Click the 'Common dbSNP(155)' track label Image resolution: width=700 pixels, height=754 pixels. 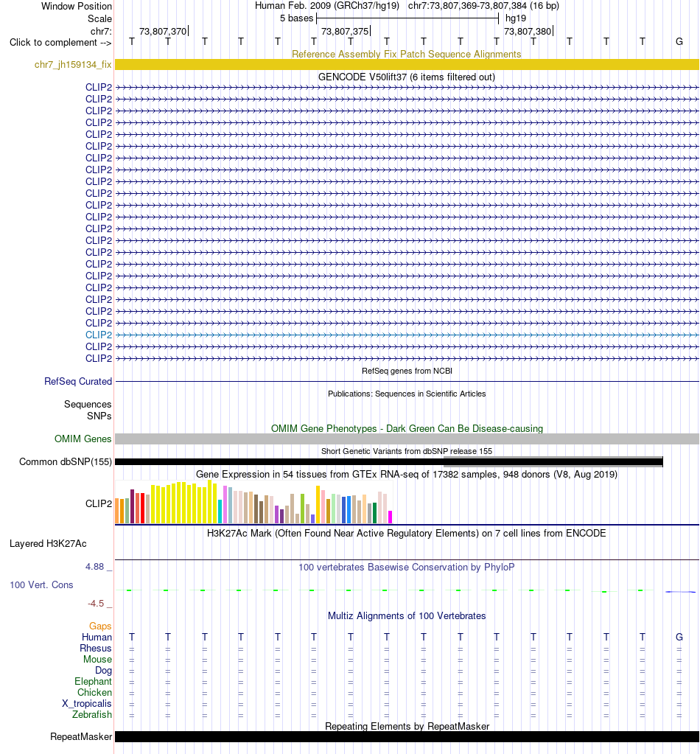(x=66, y=461)
